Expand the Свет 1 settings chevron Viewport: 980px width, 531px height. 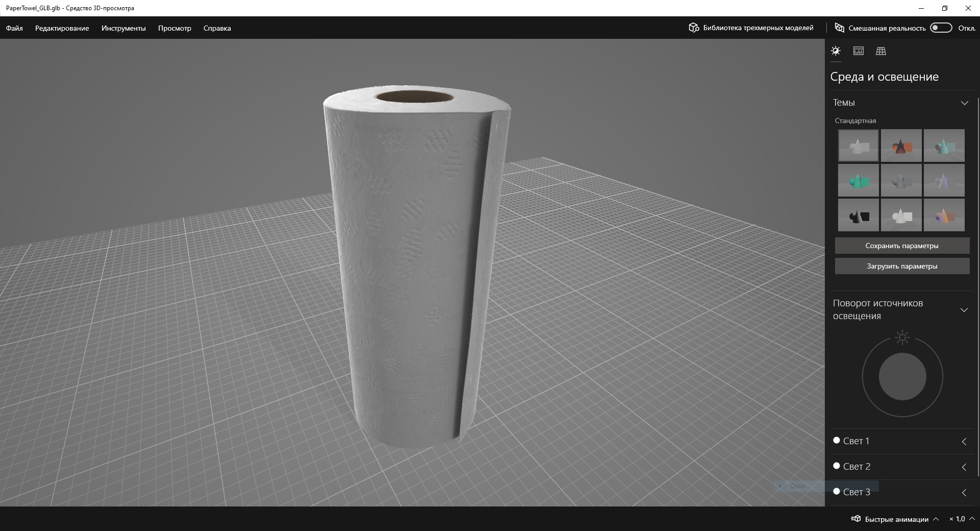tap(964, 442)
